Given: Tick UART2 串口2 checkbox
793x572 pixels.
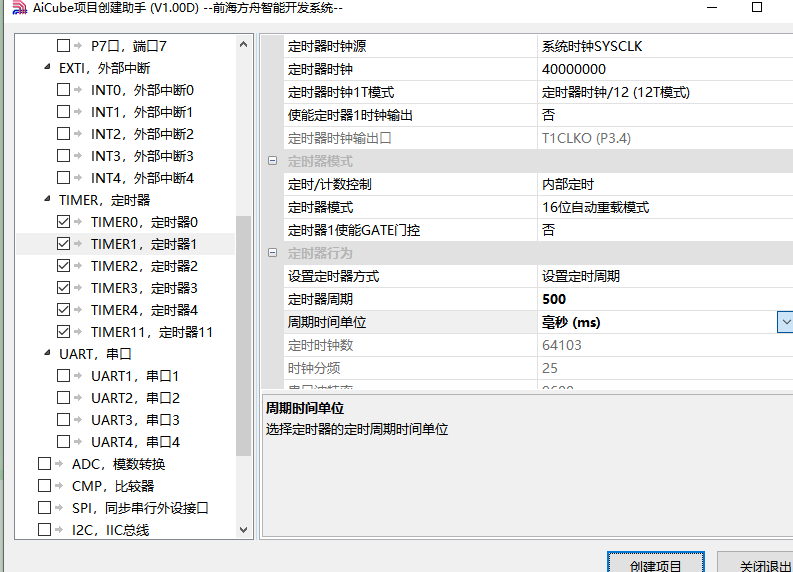Looking at the screenshot, I should [x=63, y=398].
